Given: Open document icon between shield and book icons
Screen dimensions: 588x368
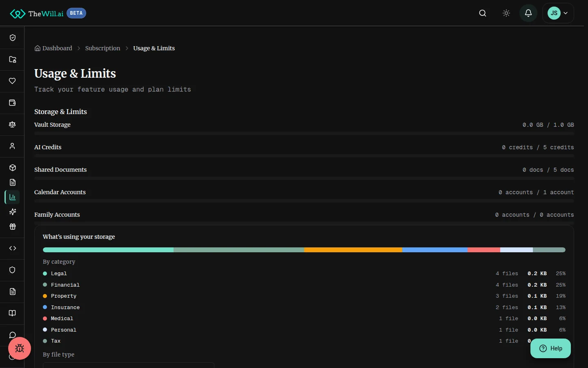Looking at the screenshot, I should (x=12, y=292).
